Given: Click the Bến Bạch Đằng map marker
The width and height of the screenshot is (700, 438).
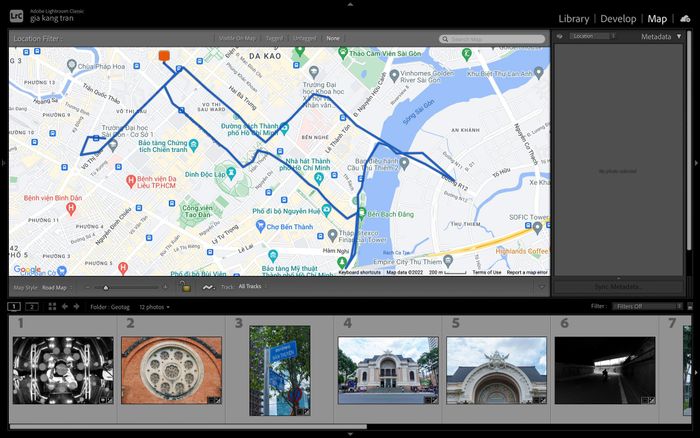Looking at the screenshot, I should click(x=362, y=213).
